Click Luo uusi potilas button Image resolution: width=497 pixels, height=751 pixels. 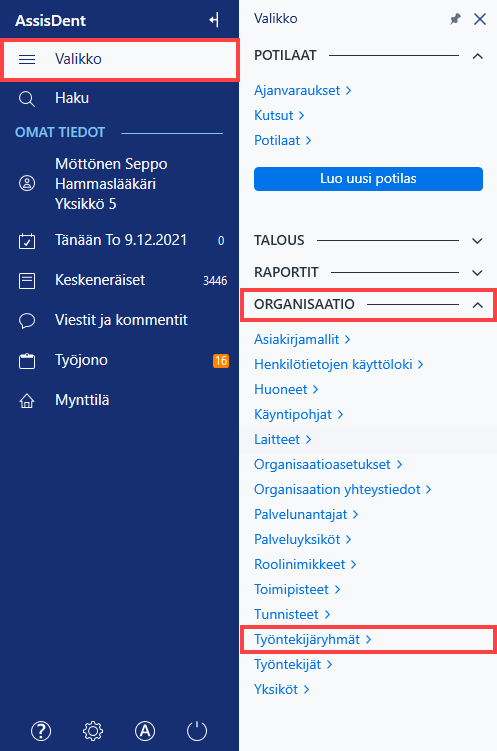pyautogui.click(x=368, y=179)
